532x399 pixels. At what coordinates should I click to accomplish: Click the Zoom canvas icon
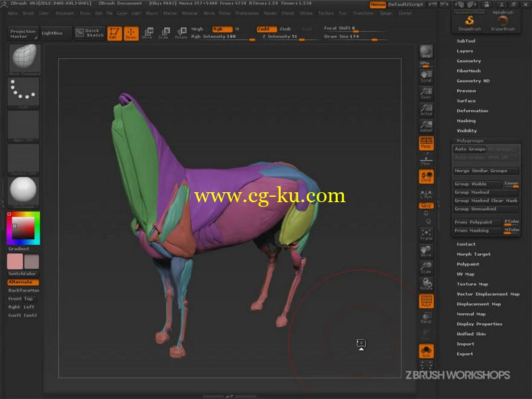426,93
